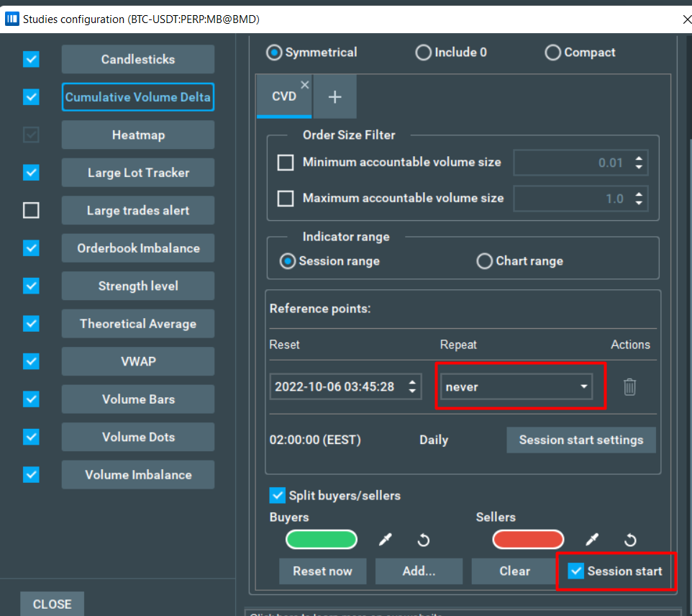Image resolution: width=692 pixels, height=616 pixels.
Task: Open the Volume Imbalance study settings
Action: click(138, 475)
